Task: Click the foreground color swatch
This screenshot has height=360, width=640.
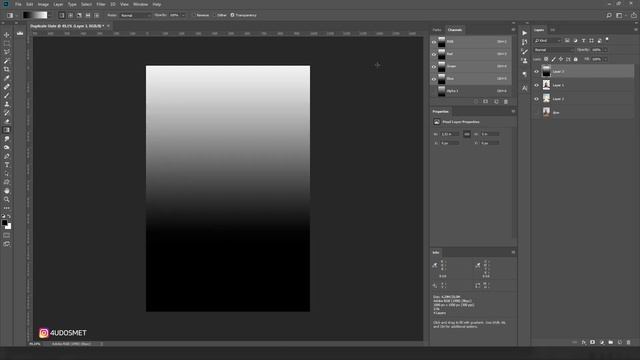Action: coord(4,223)
